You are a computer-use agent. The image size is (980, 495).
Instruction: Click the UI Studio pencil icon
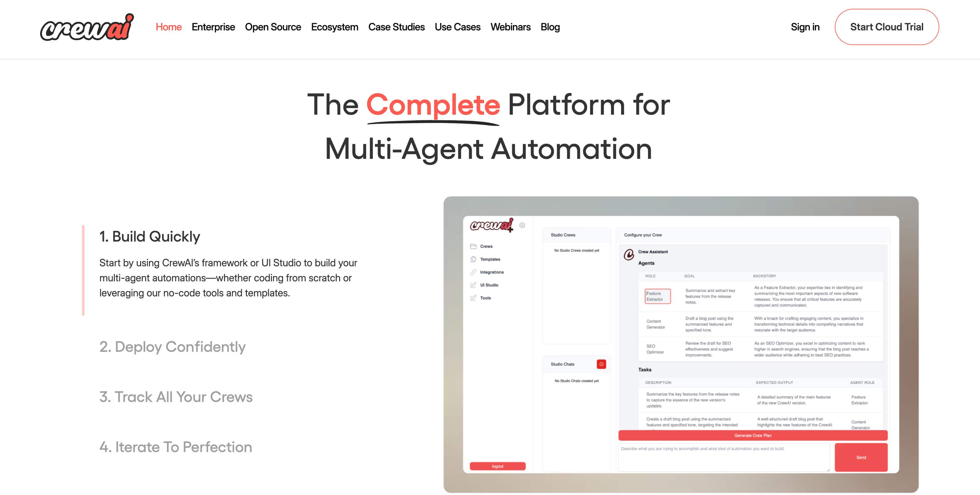(x=473, y=285)
